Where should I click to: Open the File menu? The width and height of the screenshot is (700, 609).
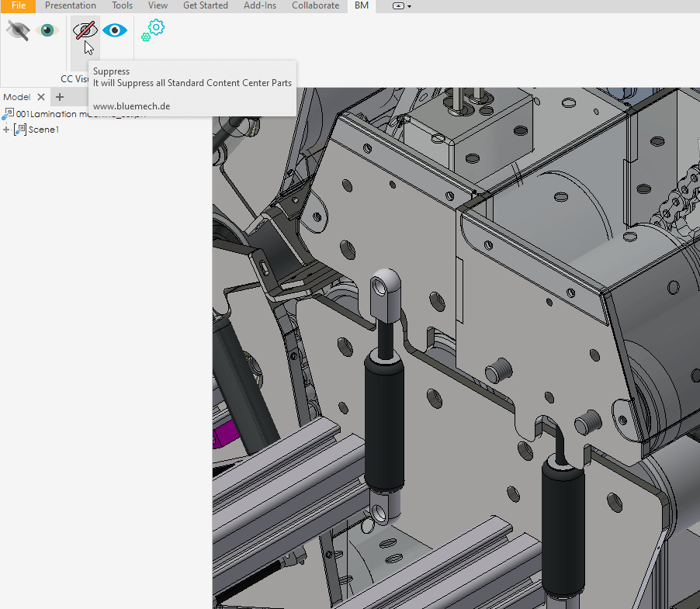point(18,5)
